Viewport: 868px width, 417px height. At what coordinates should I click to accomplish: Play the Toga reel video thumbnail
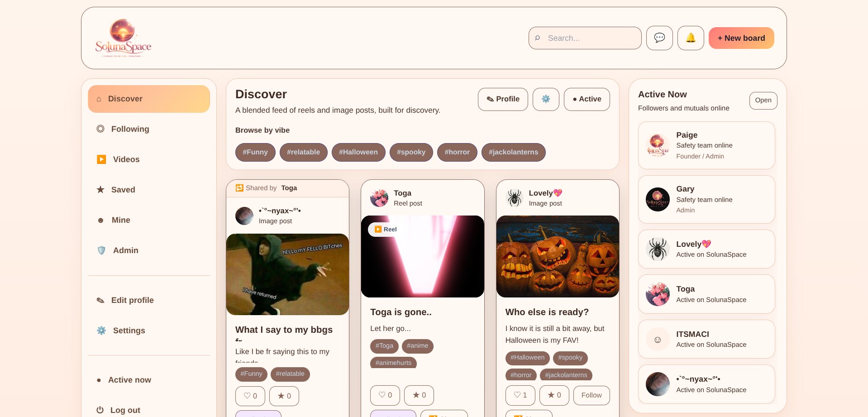423,256
